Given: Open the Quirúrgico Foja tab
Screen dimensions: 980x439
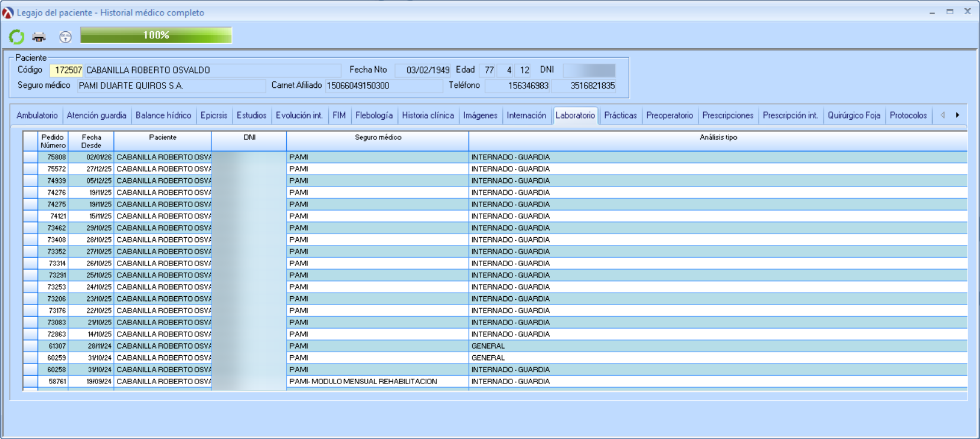Looking at the screenshot, I should click(854, 116).
